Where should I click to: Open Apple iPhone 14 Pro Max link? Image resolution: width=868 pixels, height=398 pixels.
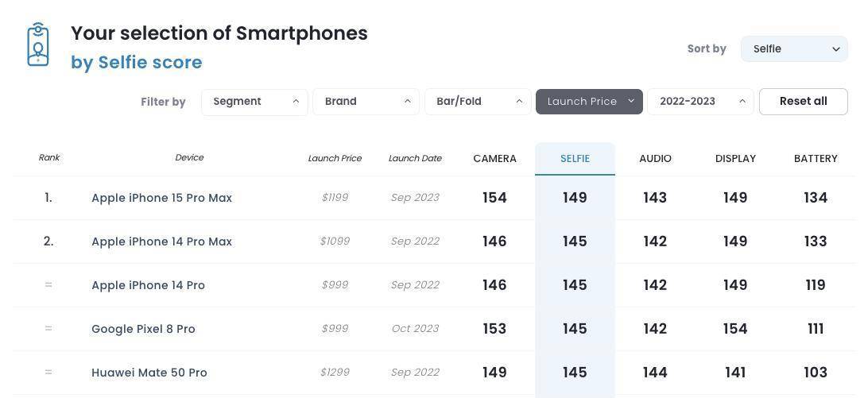click(161, 242)
